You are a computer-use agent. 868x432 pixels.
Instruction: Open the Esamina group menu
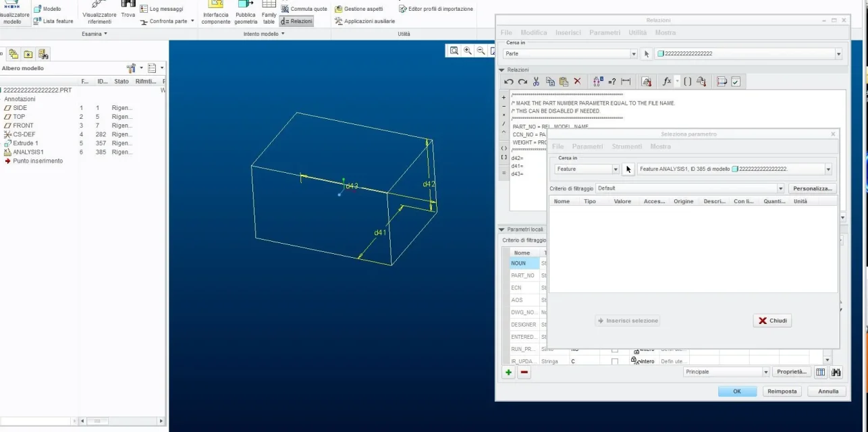pyautogui.click(x=94, y=34)
